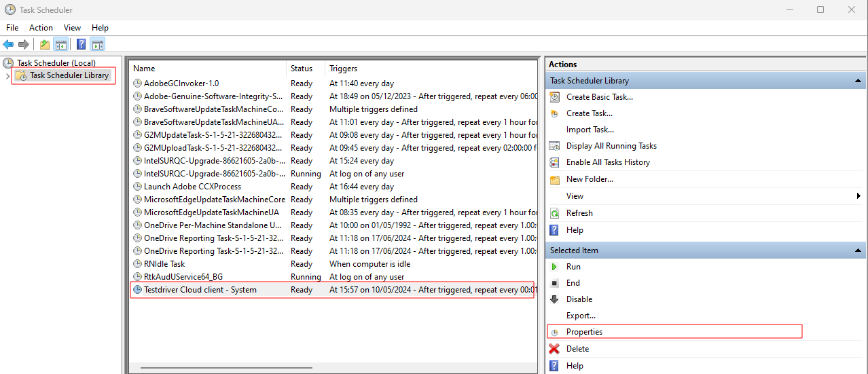Click the Running status of RtkAudUService64_BG
Screen dimensions: 868x374
tap(306, 277)
